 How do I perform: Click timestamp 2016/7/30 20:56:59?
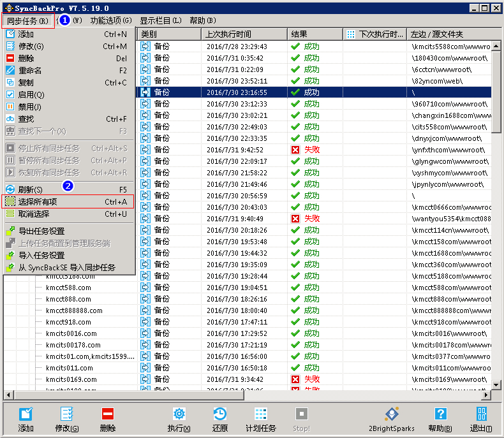237,196
